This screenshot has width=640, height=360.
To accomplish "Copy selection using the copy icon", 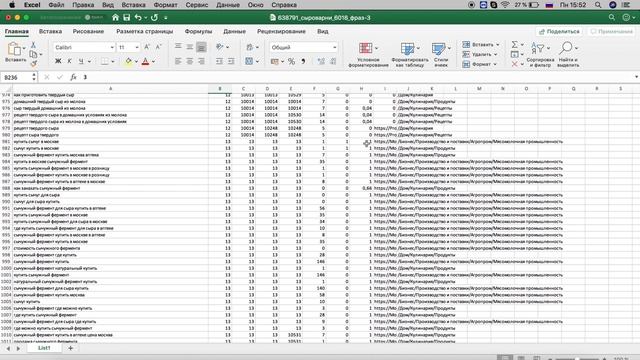I will tap(33, 54).
